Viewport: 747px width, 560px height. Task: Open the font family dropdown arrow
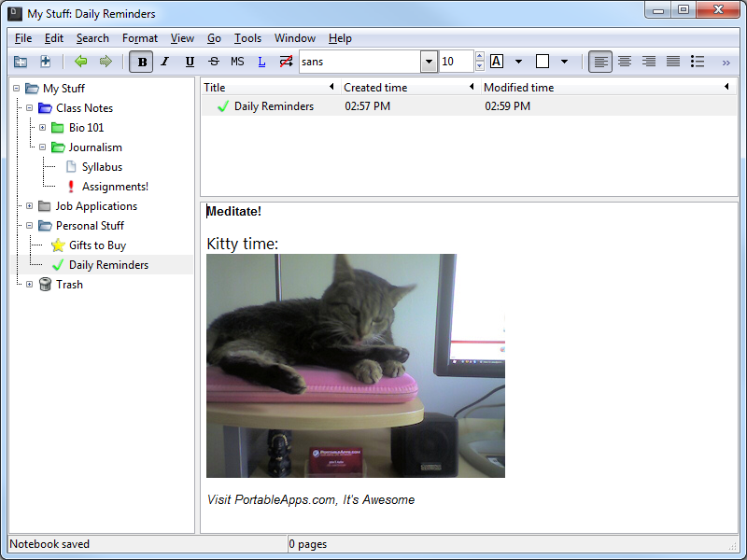point(429,62)
